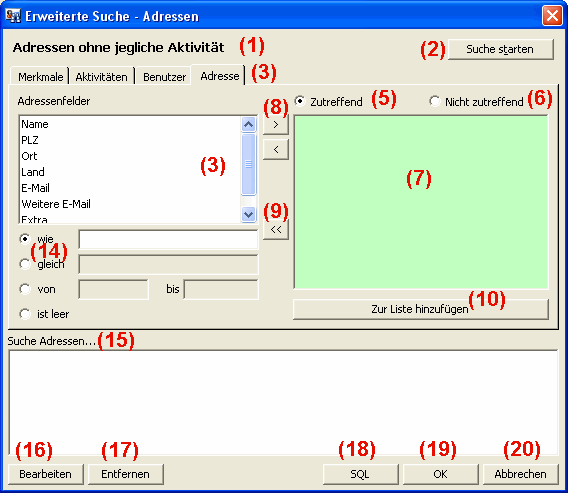Click Zur Liste hinzufügen button
The image size is (568, 493).
(421, 309)
